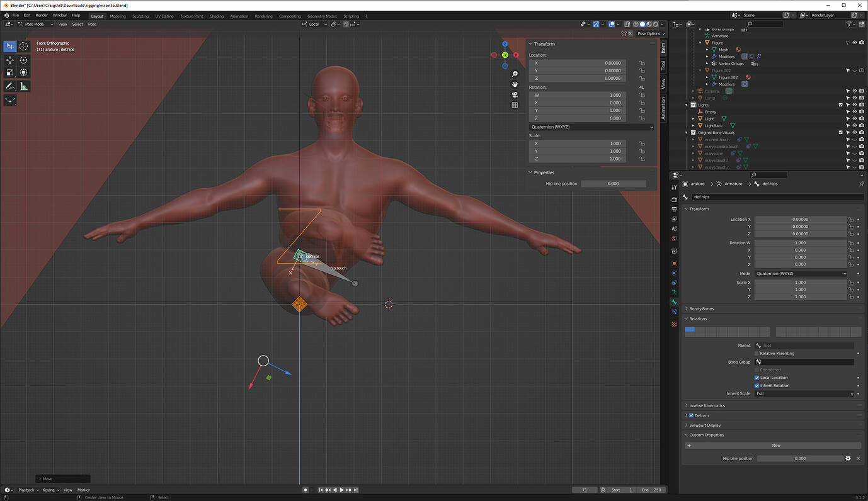Screen dimensions: 868x501
Task: Toggle the camera view icon in viewport
Action: point(515,94)
